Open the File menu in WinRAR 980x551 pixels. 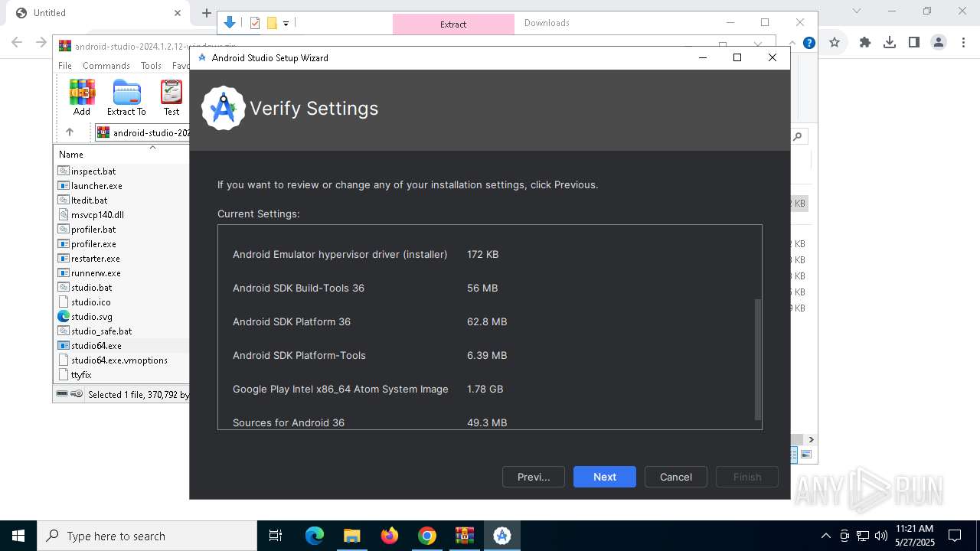pos(65,66)
